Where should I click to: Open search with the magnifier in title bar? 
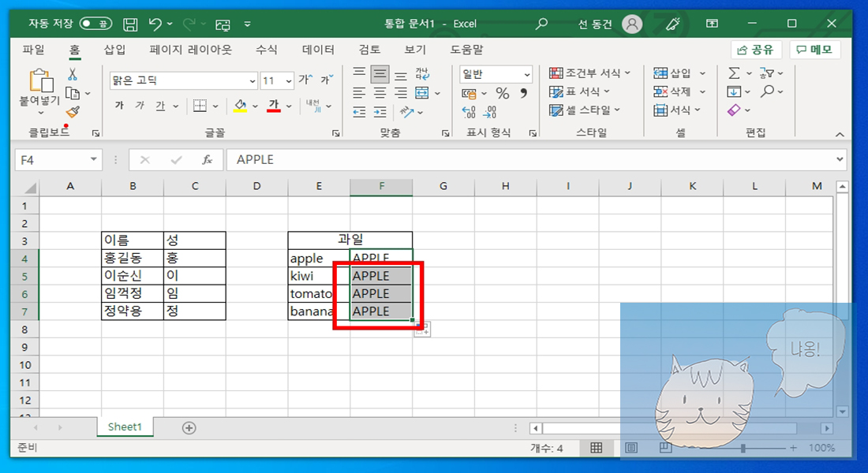(x=541, y=24)
